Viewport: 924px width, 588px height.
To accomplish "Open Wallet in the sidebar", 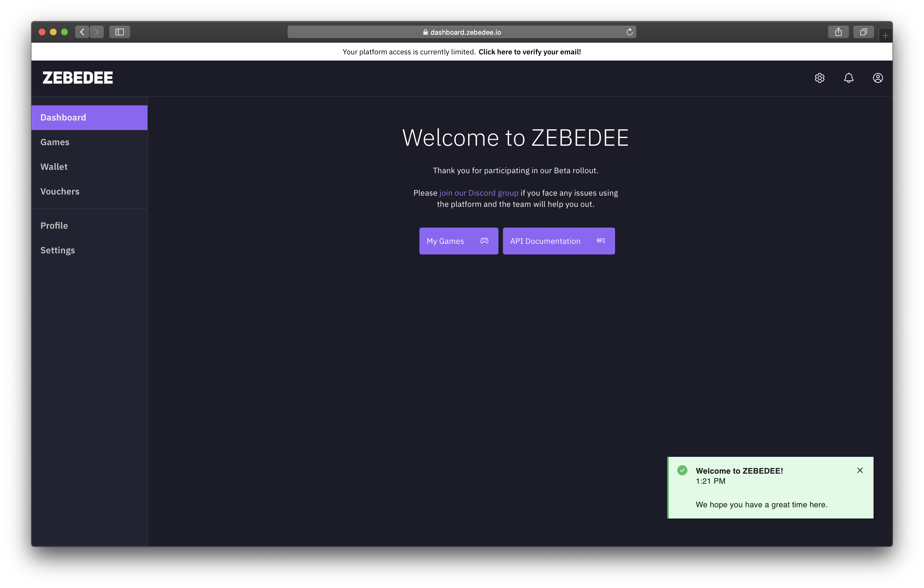I will point(89,166).
